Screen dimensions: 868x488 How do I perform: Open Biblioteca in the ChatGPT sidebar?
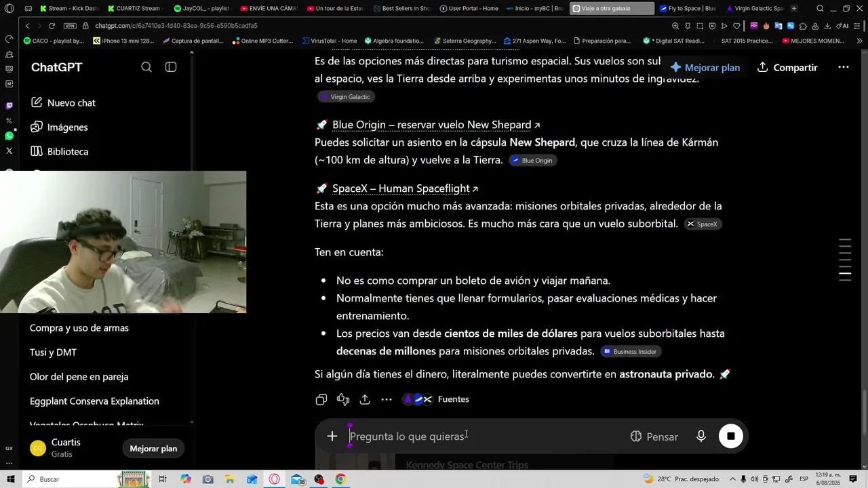point(60,152)
